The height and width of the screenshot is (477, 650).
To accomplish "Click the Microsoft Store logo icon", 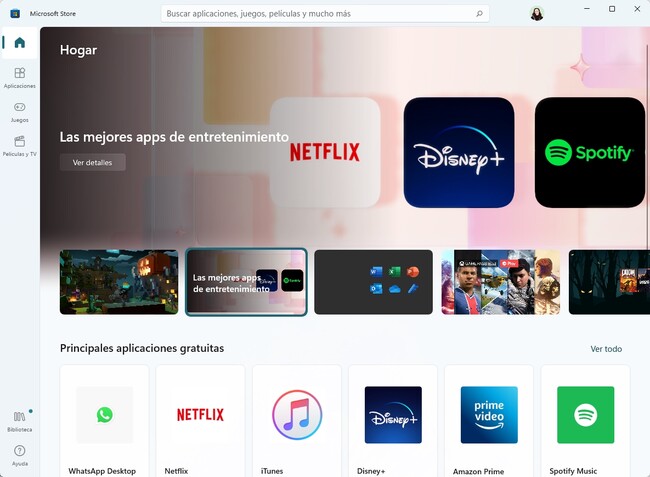I will [x=15, y=14].
